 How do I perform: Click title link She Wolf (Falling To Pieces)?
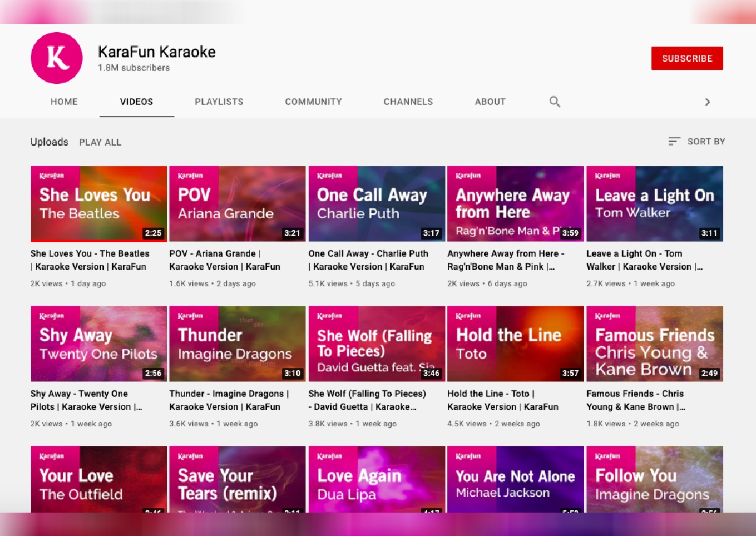[367, 400]
